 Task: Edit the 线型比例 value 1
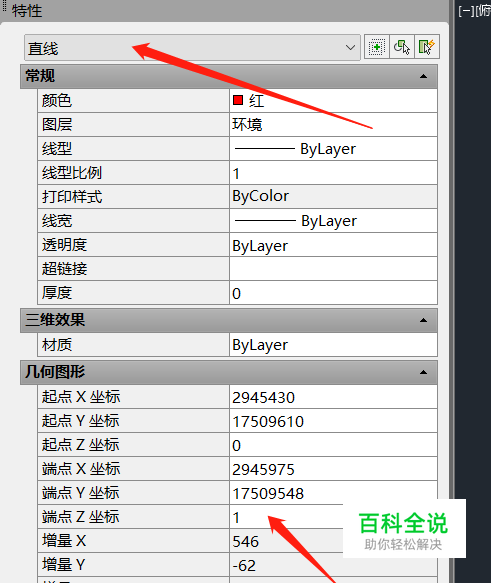(x=333, y=173)
